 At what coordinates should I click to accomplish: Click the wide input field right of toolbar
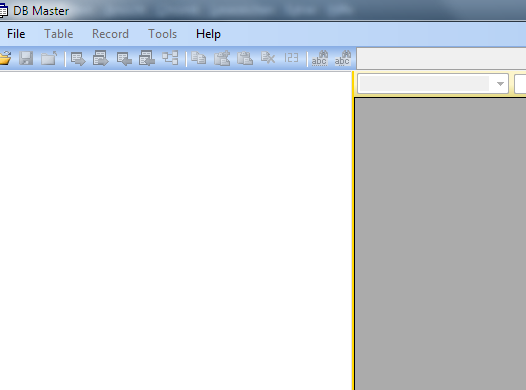[x=441, y=58]
